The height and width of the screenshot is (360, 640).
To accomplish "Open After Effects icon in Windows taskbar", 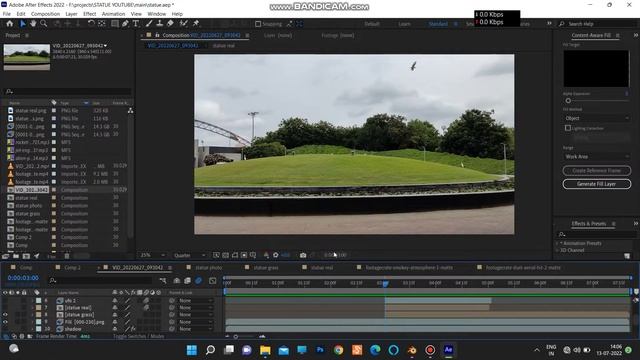I will click(448, 350).
